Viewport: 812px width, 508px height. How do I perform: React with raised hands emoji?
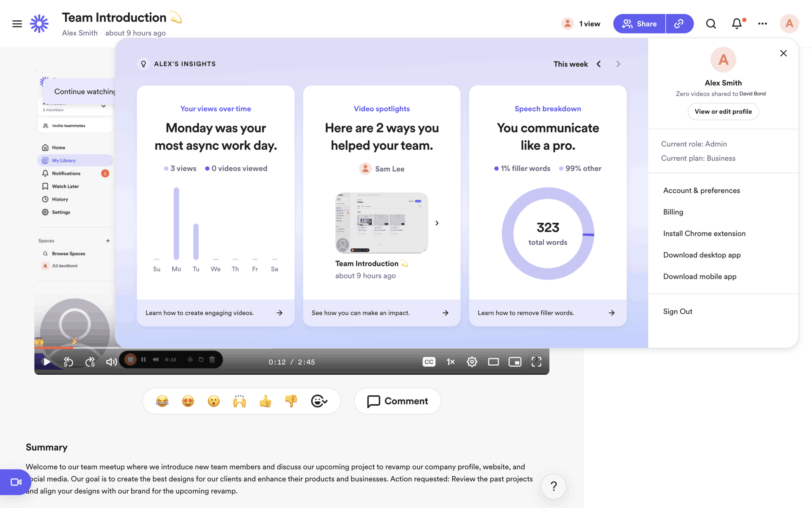click(x=239, y=401)
